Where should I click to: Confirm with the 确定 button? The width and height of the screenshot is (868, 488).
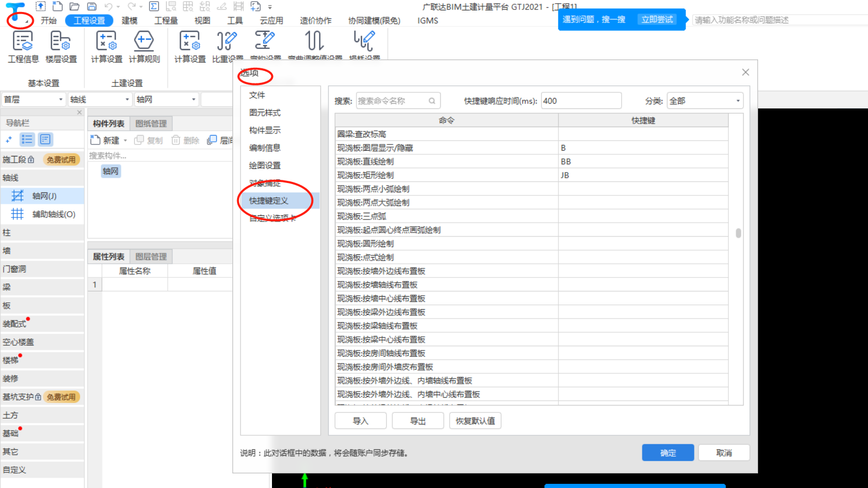coord(668,453)
